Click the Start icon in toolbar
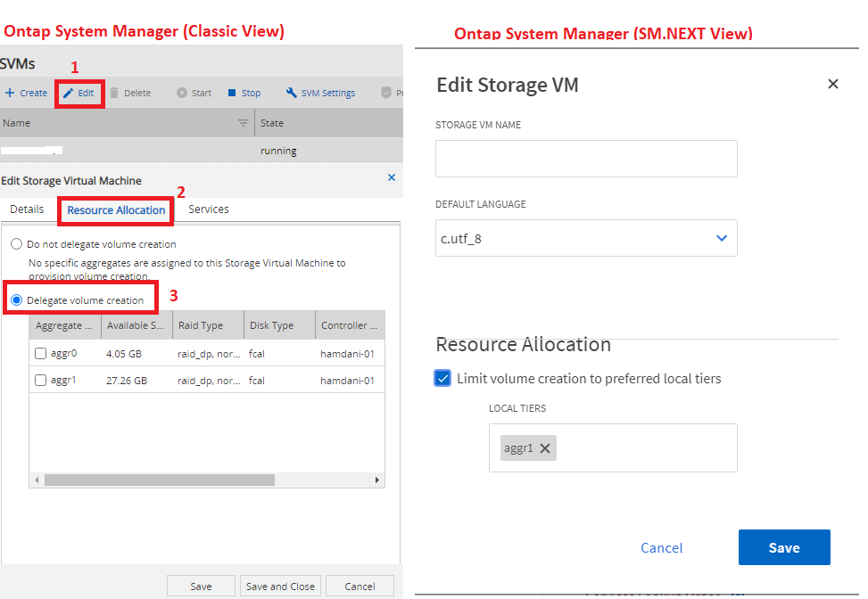This screenshot has width=868, height=599. click(181, 93)
